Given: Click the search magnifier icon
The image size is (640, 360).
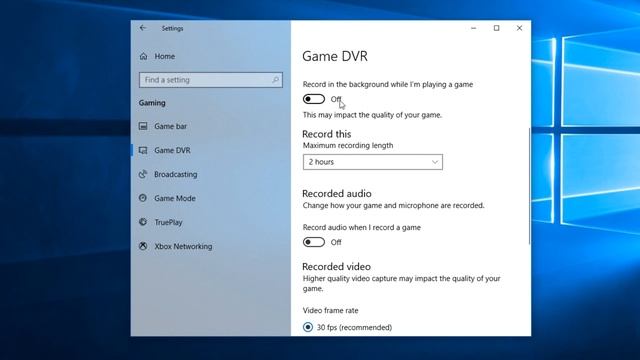Looking at the screenshot, I should click(x=276, y=80).
